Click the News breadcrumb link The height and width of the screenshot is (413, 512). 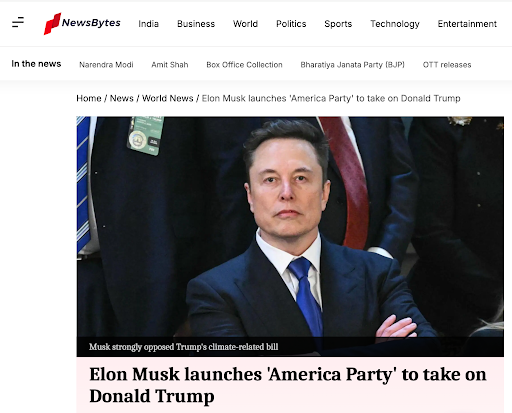pos(122,98)
